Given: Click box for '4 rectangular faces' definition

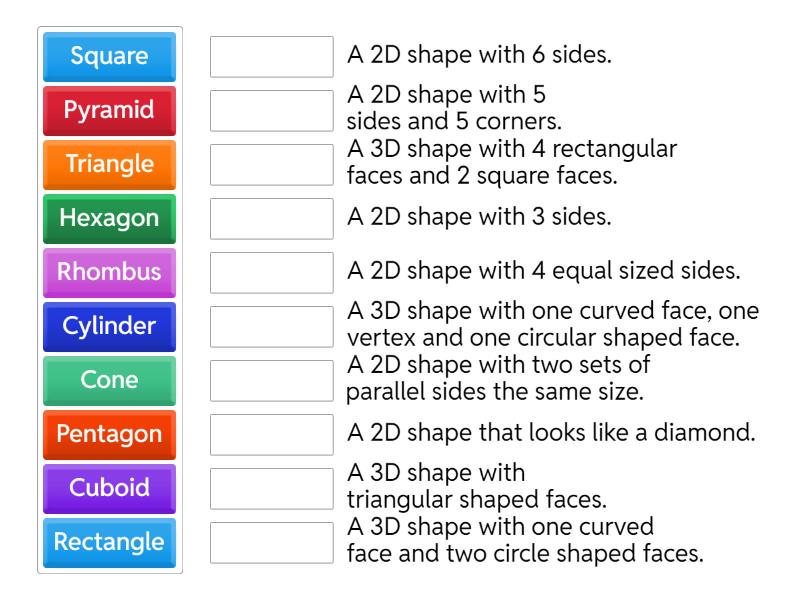Looking at the screenshot, I should click(272, 164).
